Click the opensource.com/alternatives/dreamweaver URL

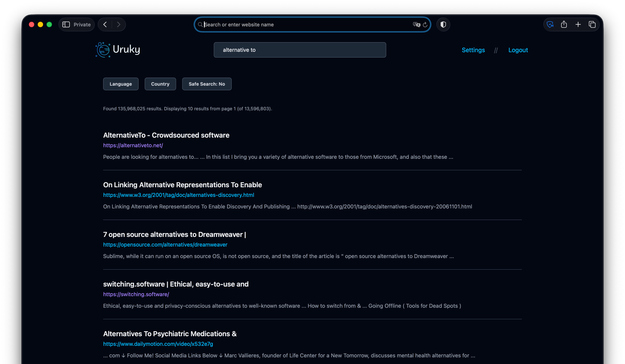[x=165, y=245]
